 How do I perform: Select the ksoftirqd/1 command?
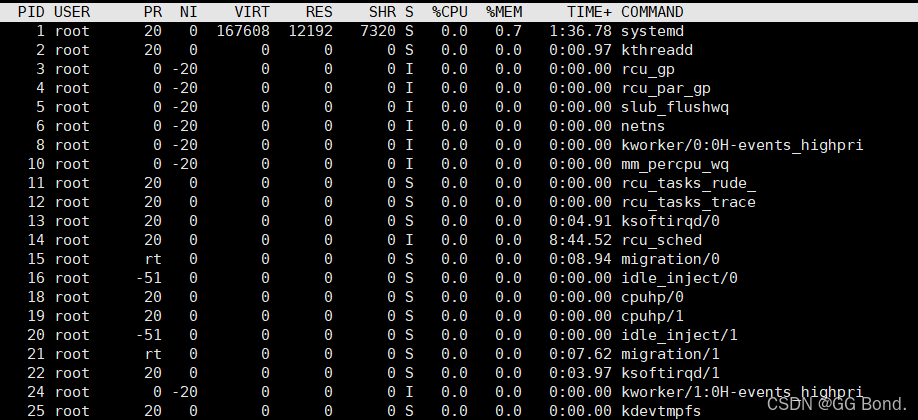coord(670,373)
